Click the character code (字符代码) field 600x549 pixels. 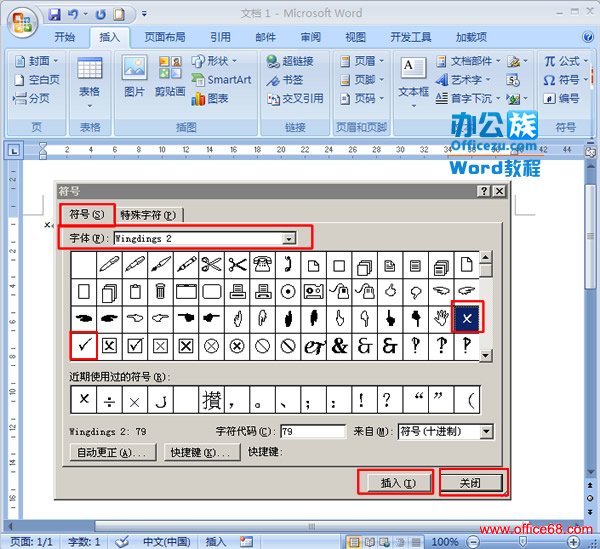pos(313,432)
